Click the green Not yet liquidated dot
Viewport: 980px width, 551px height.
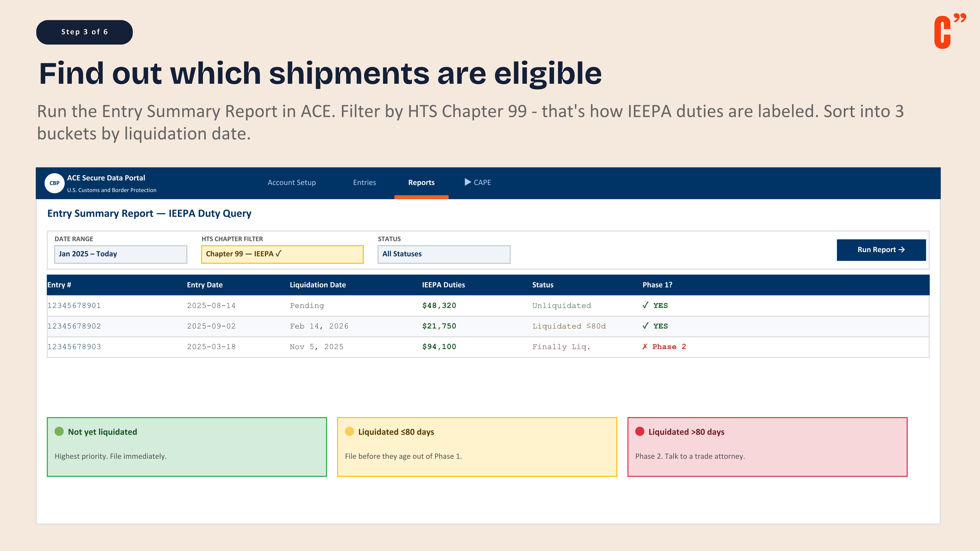pyautogui.click(x=59, y=431)
